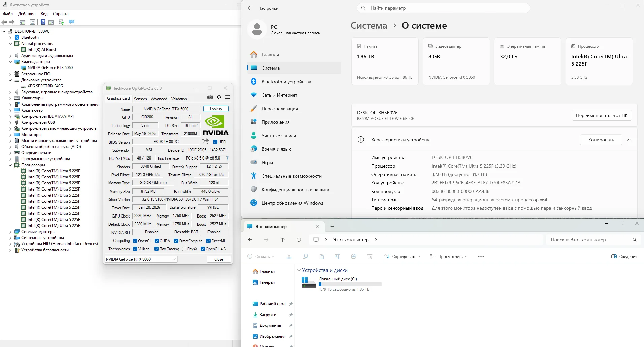644x347 pixels.
Task: Click the Share icon in Explorer toolbar
Action: [354, 257]
